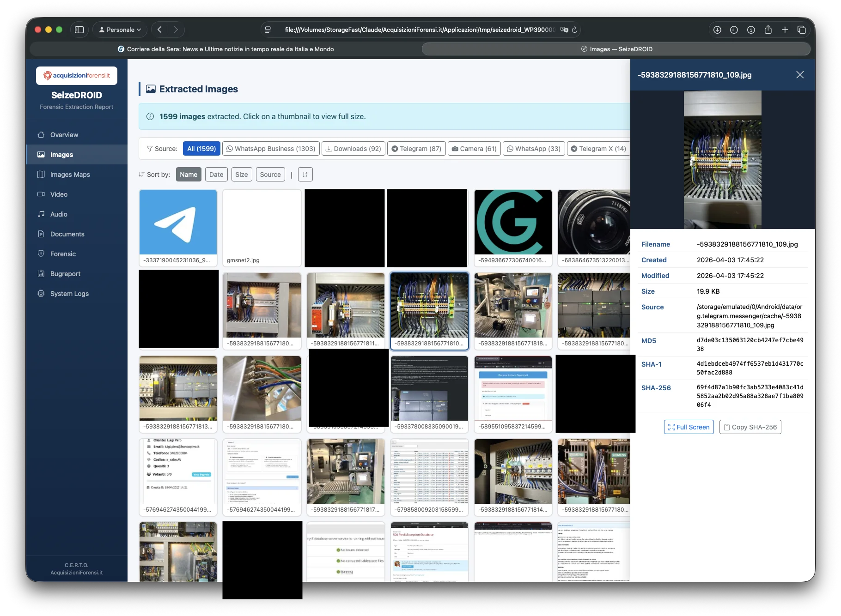841x616 pixels.
Task: Click the Safari sidebar toggle icon
Action: coord(79,30)
